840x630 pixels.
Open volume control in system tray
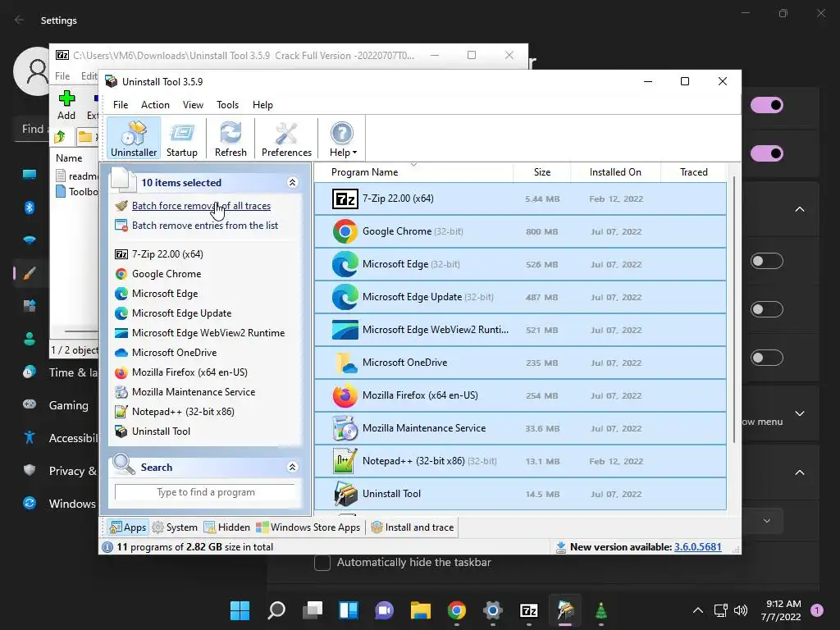click(x=741, y=610)
